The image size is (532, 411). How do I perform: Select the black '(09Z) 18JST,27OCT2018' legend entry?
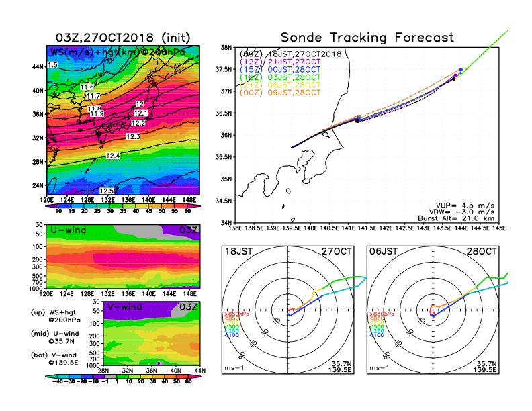coord(290,54)
